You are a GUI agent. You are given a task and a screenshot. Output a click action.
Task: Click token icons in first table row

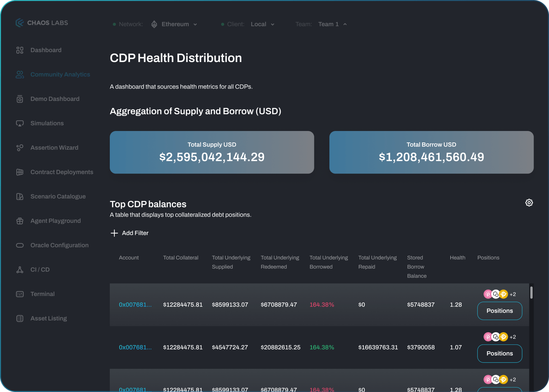click(x=496, y=294)
